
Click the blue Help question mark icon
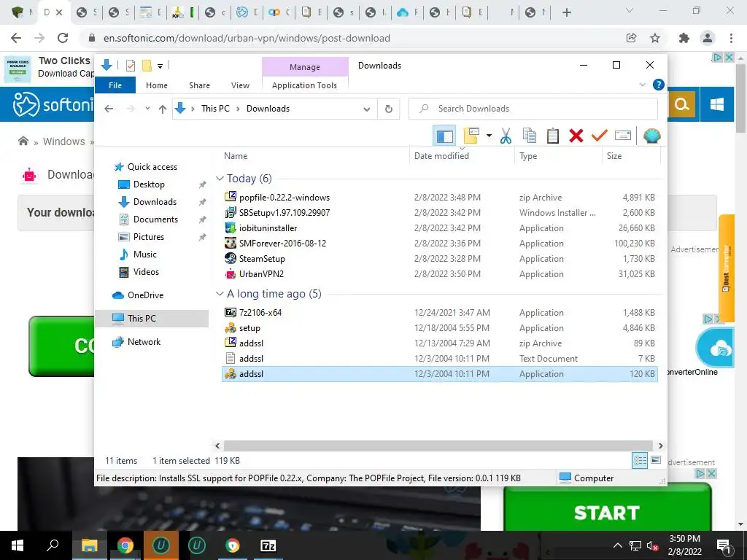pyautogui.click(x=659, y=85)
